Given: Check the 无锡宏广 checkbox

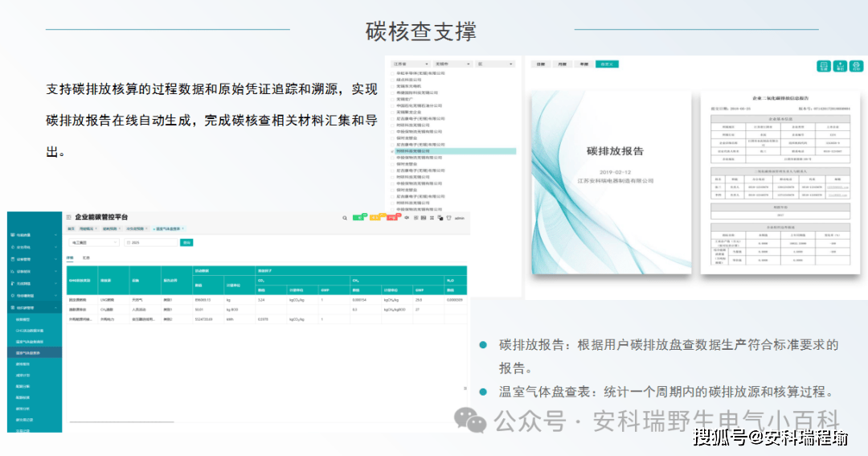Looking at the screenshot, I should 392,99.
